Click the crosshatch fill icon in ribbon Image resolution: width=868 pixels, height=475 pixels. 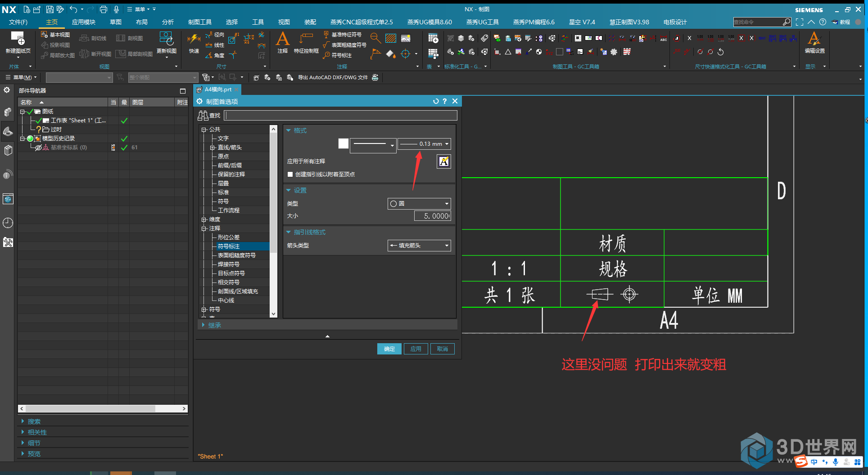tap(391, 38)
